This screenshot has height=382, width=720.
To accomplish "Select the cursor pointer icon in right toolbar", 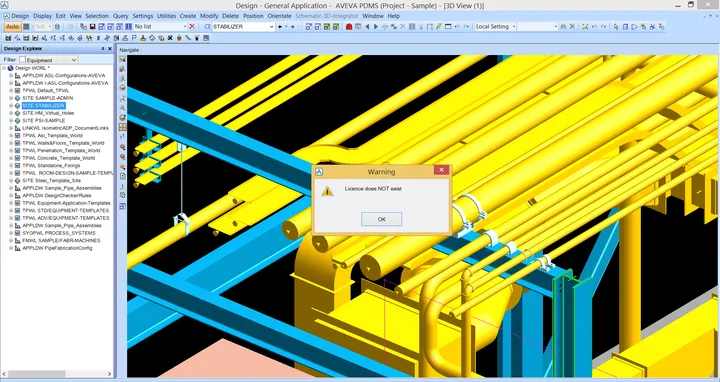I will [x=616, y=27].
